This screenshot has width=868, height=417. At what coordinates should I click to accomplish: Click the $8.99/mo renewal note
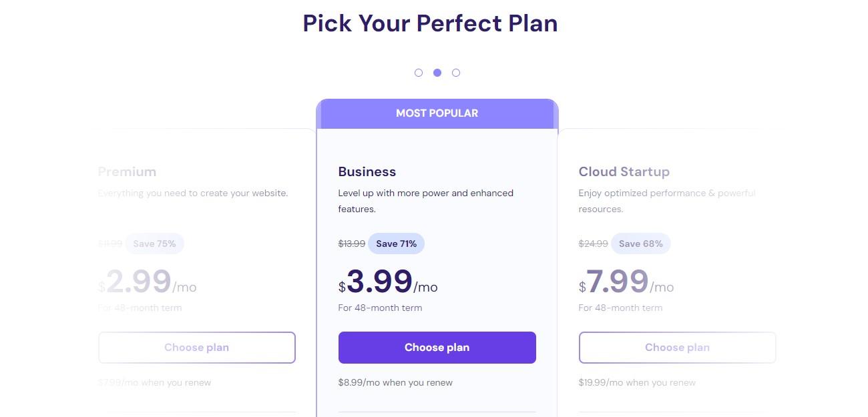point(395,382)
